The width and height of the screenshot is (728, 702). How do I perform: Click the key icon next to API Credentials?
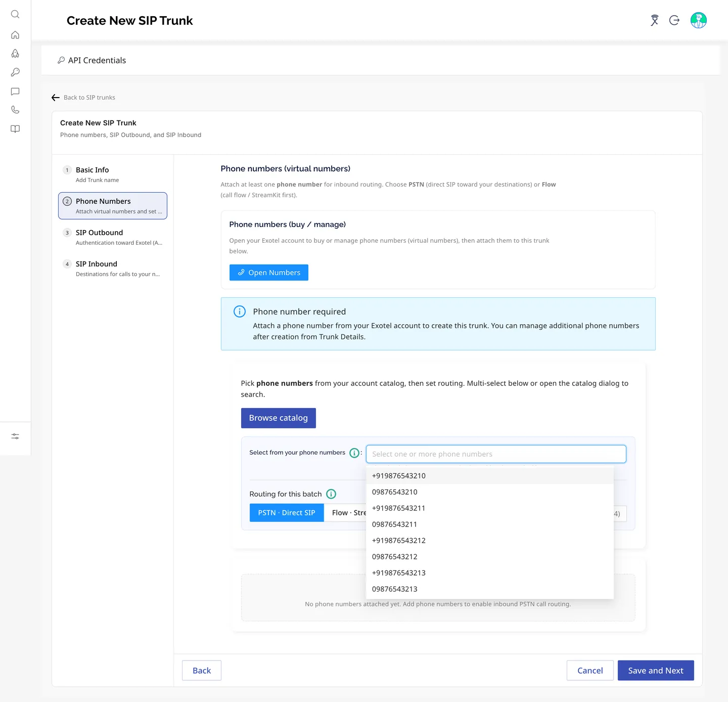(61, 60)
